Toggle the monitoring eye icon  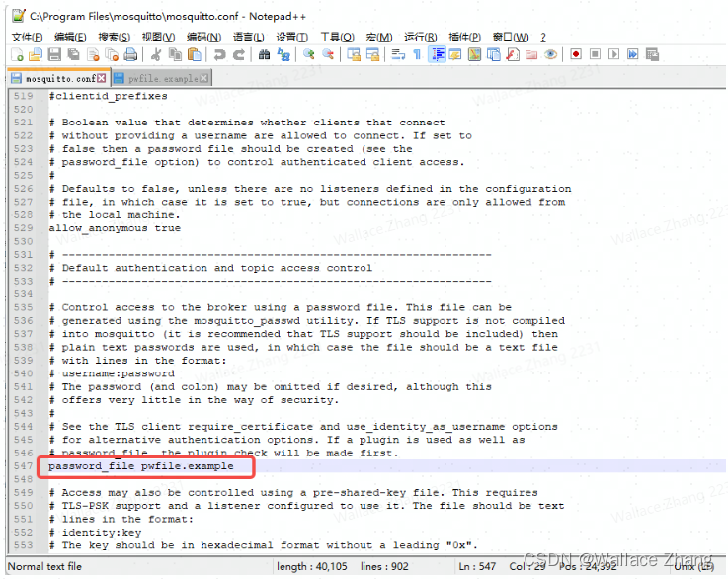tap(550, 54)
